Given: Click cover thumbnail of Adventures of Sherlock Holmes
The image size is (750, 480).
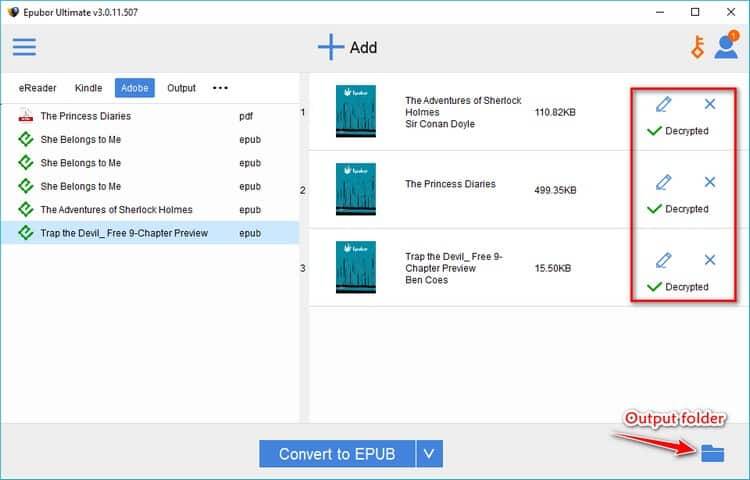Looking at the screenshot, I should [355, 111].
